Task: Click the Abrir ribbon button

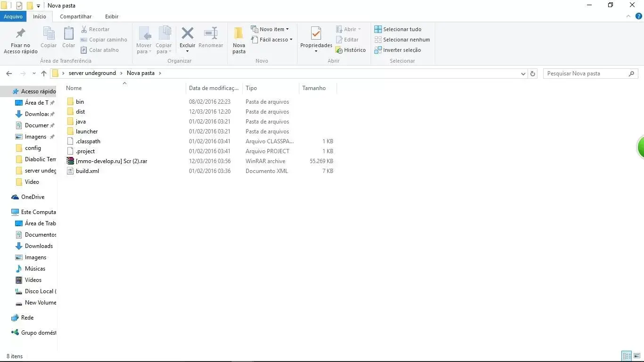Action: pyautogui.click(x=348, y=29)
